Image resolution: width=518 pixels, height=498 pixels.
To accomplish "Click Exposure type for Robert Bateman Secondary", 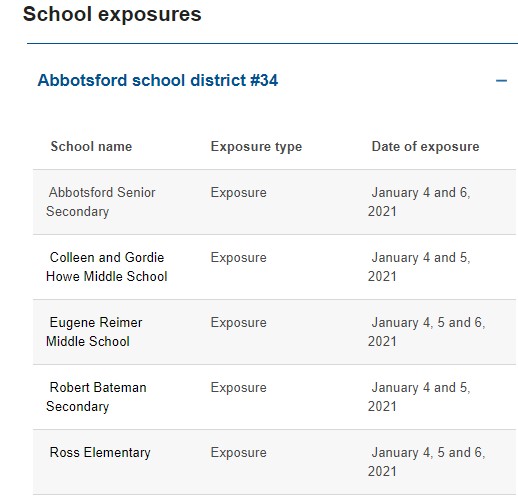I will coord(239,388).
